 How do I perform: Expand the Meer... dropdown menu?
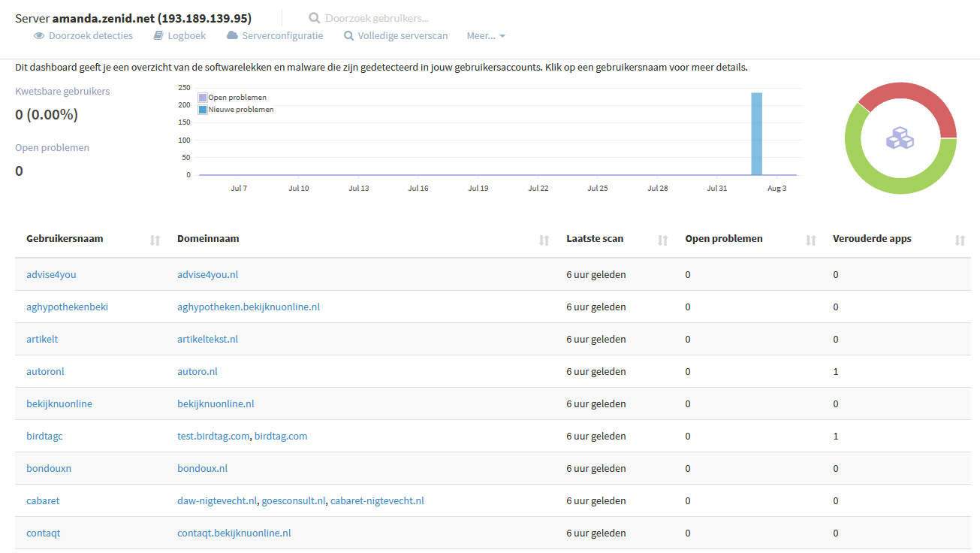tap(486, 35)
